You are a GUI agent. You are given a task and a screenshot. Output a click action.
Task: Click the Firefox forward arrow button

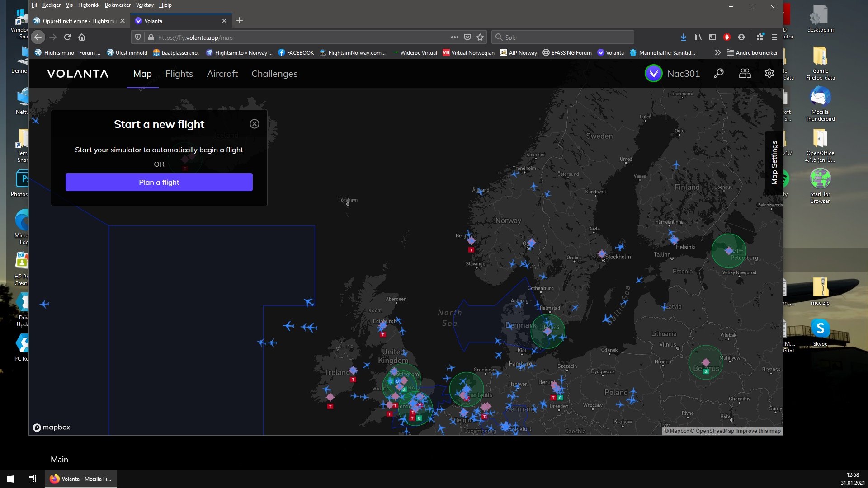point(53,37)
